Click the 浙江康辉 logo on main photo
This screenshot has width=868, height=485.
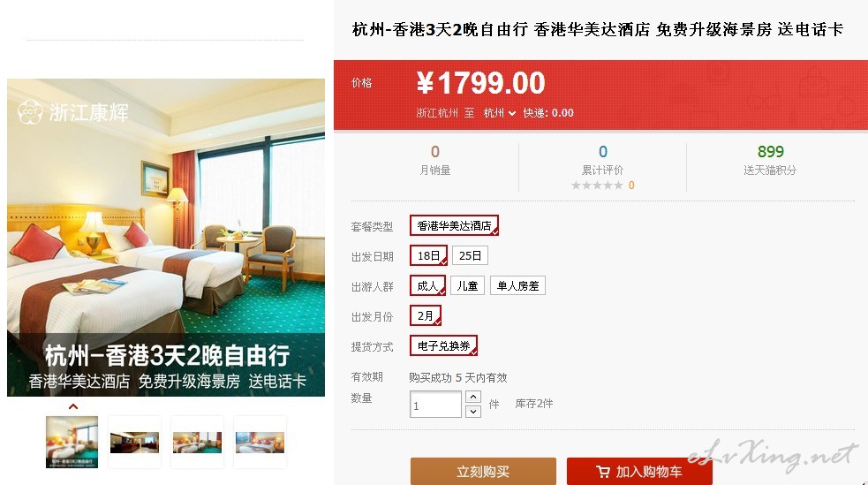[x=73, y=112]
